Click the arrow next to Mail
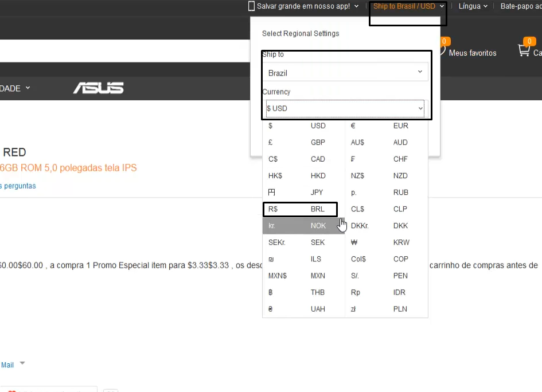Screen dimensions: 542x392 tap(22, 363)
